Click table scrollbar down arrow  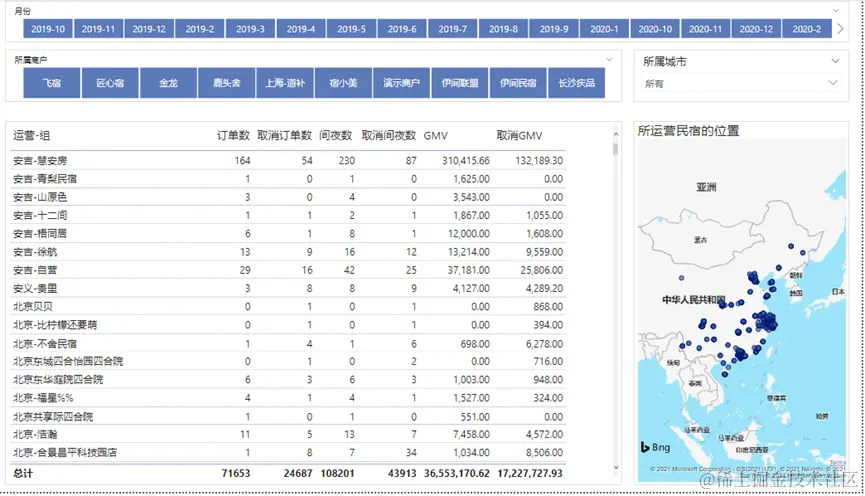tap(616, 468)
